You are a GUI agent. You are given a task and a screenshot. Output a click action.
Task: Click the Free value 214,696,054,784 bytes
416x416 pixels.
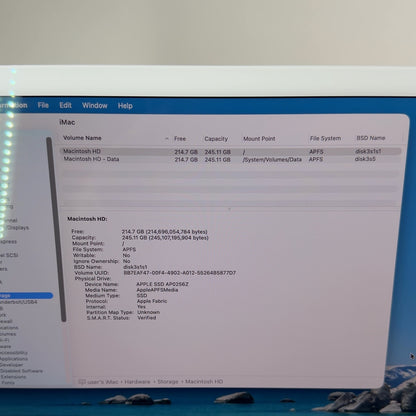pyautogui.click(x=164, y=232)
